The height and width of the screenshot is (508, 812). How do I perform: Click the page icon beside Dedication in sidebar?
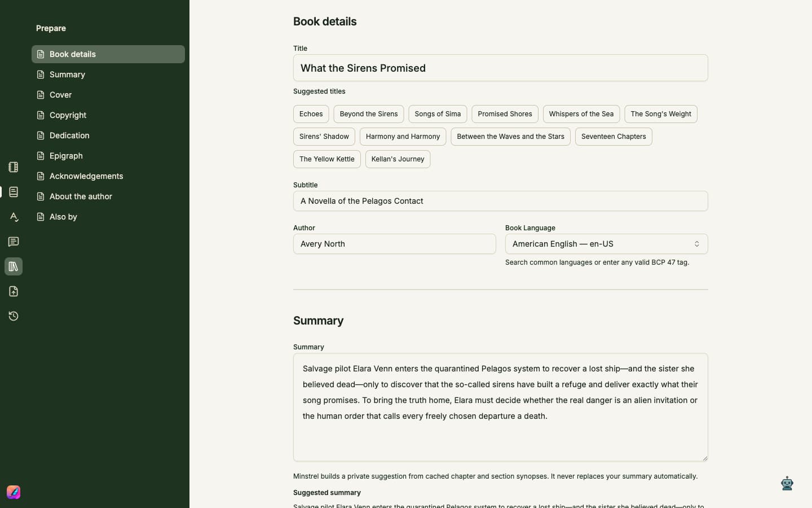(41, 135)
